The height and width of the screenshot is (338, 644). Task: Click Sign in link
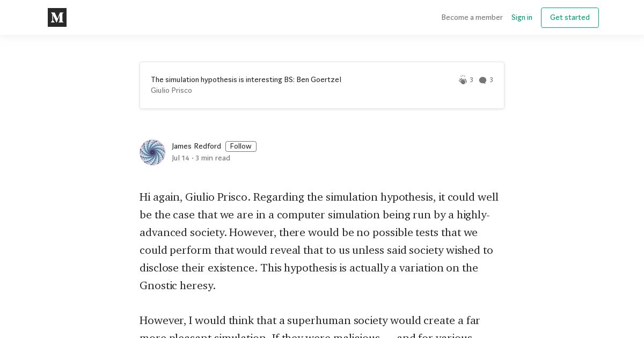522,18
